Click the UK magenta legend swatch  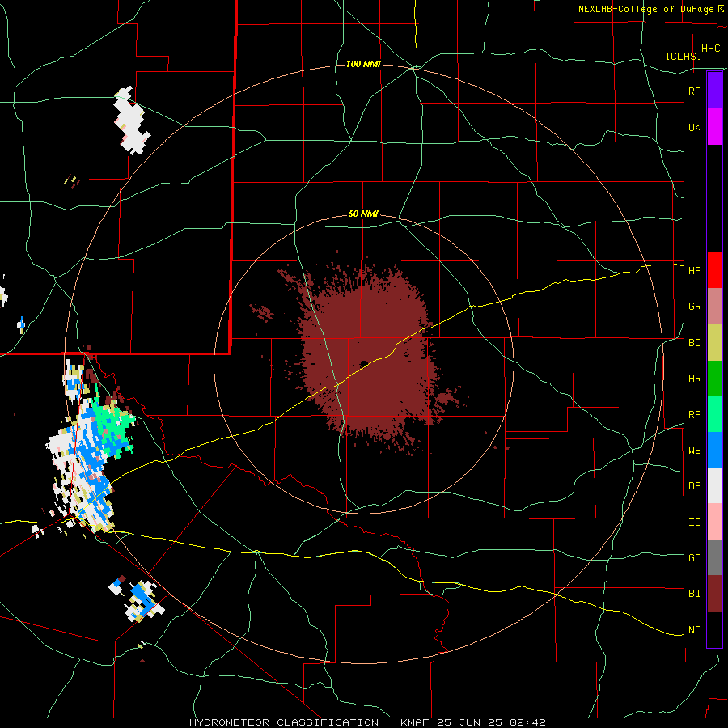714,127
